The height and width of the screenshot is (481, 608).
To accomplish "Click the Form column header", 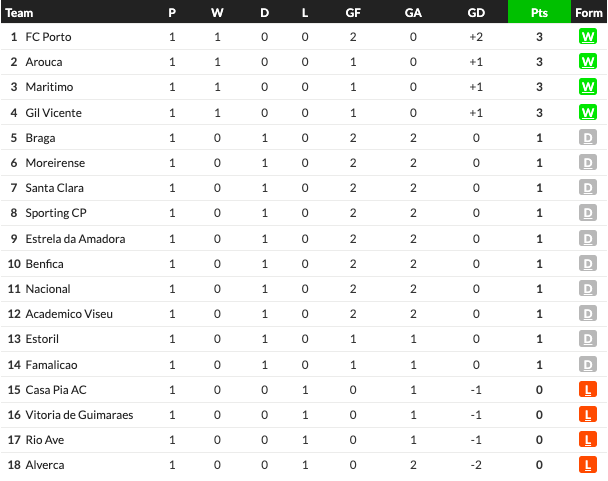I will point(588,13).
